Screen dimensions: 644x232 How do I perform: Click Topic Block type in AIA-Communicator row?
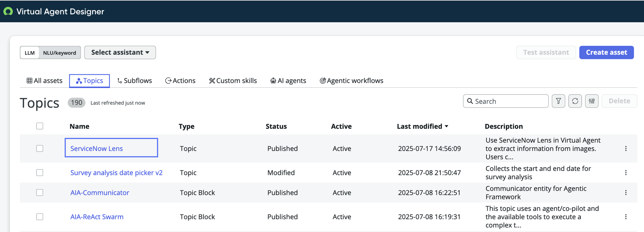pos(197,193)
